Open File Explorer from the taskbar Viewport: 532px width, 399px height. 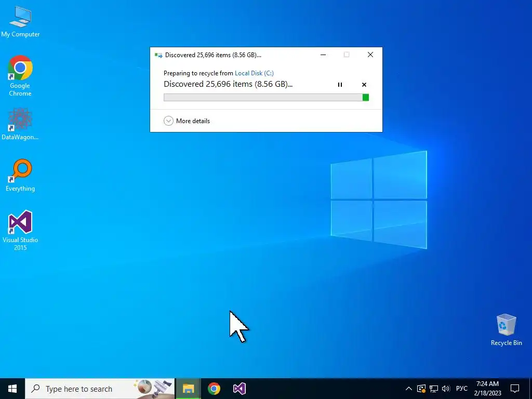(x=188, y=389)
